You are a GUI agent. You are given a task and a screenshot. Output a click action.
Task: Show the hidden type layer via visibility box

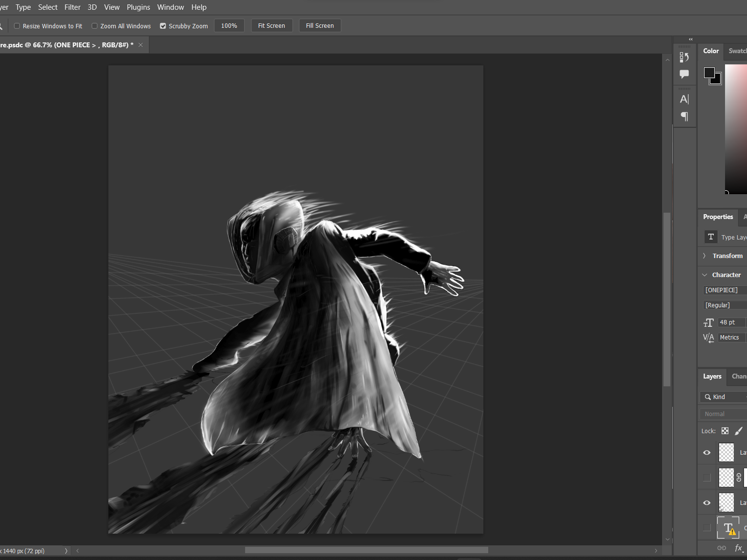click(x=706, y=527)
